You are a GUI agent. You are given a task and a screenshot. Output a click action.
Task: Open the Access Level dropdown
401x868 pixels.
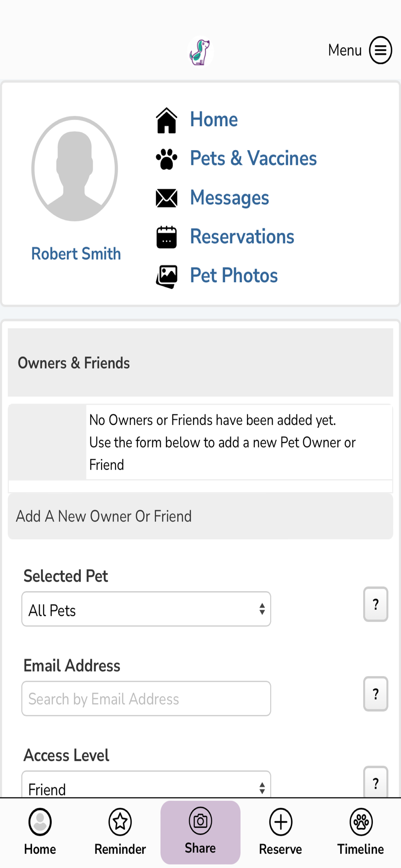[x=146, y=784]
